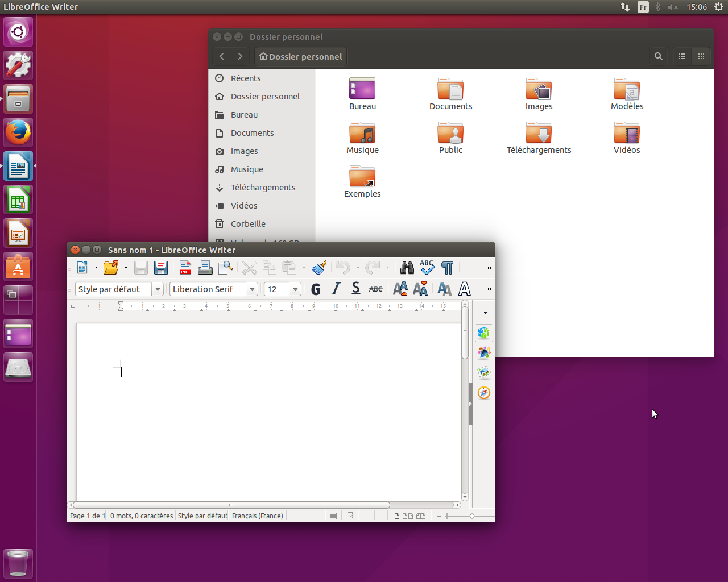Click the Print document icon
728x582 pixels.
tap(205, 268)
